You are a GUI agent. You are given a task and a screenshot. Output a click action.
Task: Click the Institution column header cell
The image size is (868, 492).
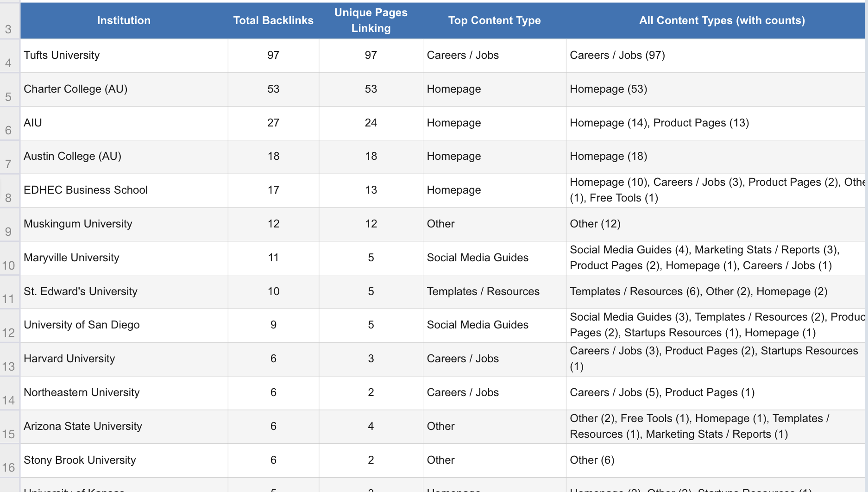124,20
